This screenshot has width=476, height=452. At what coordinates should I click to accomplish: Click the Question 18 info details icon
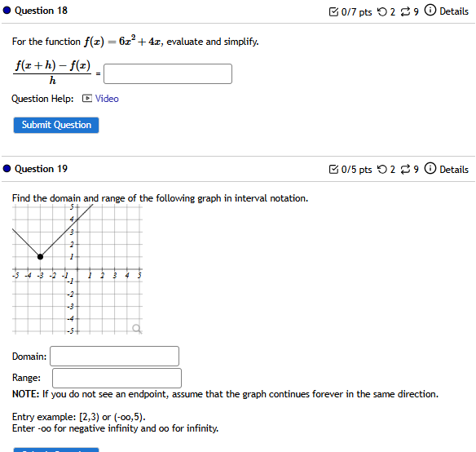coord(430,10)
